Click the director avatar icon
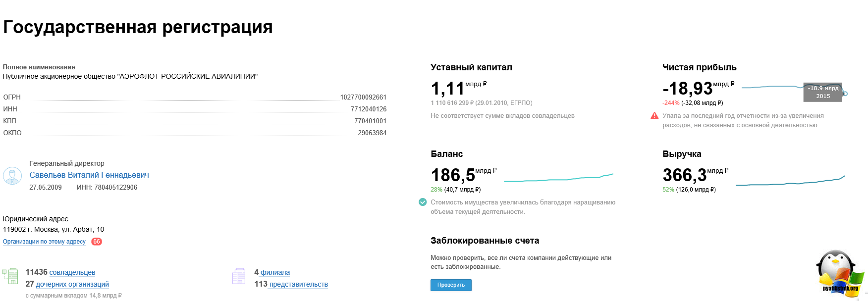 pos(12,176)
